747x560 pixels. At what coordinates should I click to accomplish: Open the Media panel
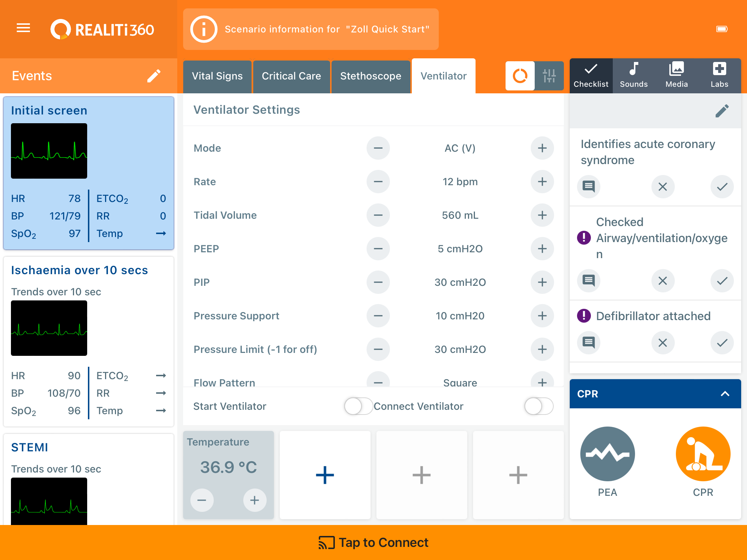tap(676, 75)
